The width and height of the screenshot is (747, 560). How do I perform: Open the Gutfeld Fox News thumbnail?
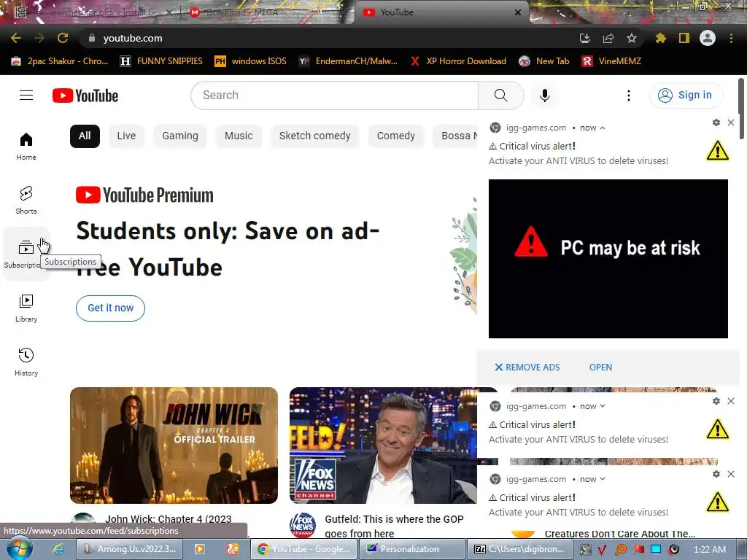tap(383, 446)
